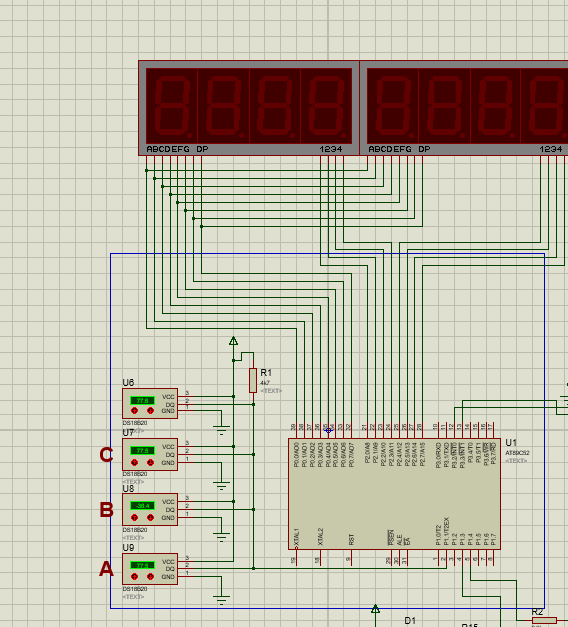Select the green temperature readout on sensor U7

pos(142,451)
